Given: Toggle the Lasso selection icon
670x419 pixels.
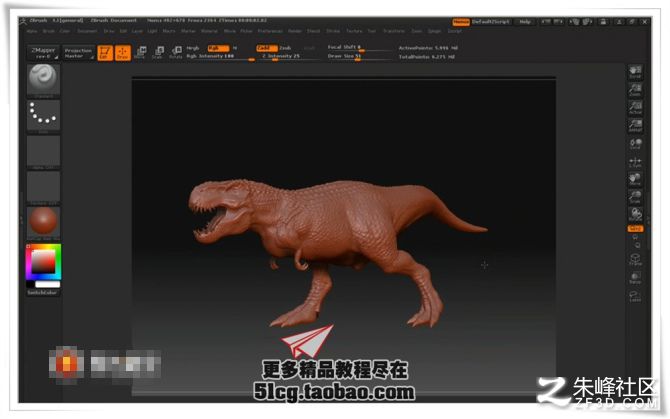Looking at the screenshot, I should tap(635, 296).
